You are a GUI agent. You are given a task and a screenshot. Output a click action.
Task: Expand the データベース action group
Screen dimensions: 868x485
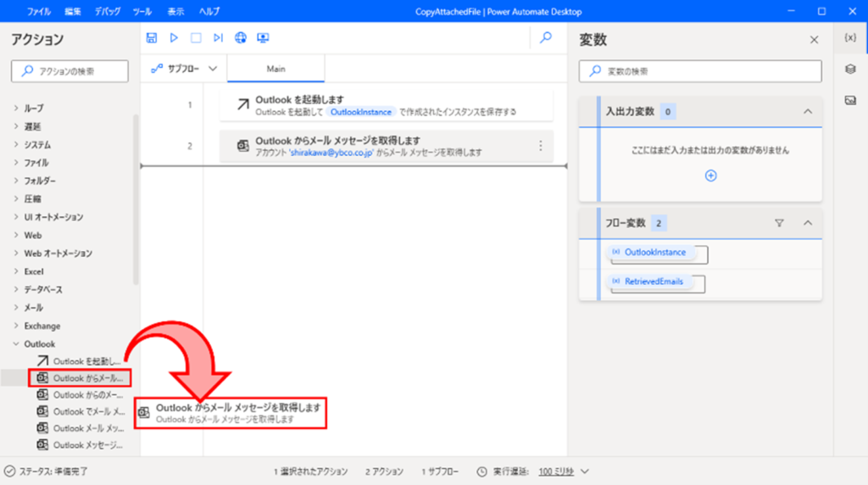tap(16, 290)
